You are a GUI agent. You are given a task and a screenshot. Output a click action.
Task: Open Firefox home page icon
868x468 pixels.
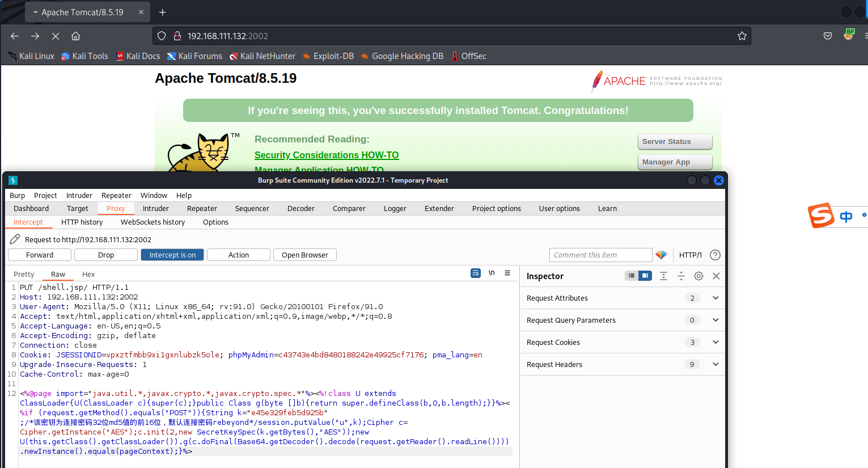click(x=75, y=36)
